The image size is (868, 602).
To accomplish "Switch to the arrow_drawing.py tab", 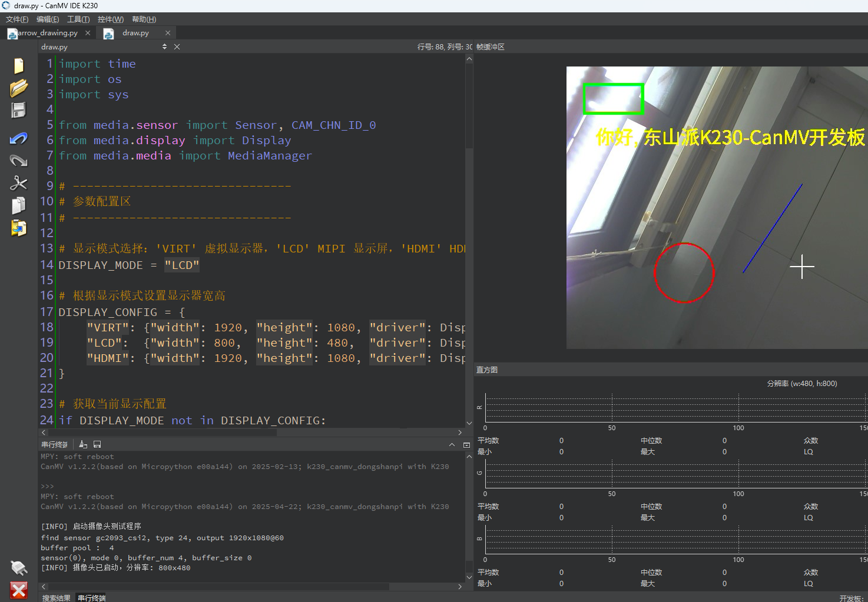I will pos(48,33).
